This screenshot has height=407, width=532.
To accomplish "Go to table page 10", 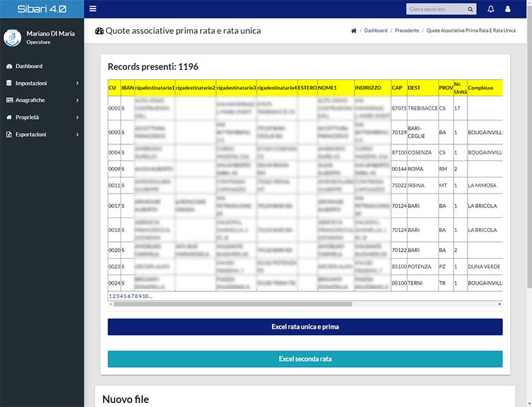I will pyautogui.click(x=145, y=296).
